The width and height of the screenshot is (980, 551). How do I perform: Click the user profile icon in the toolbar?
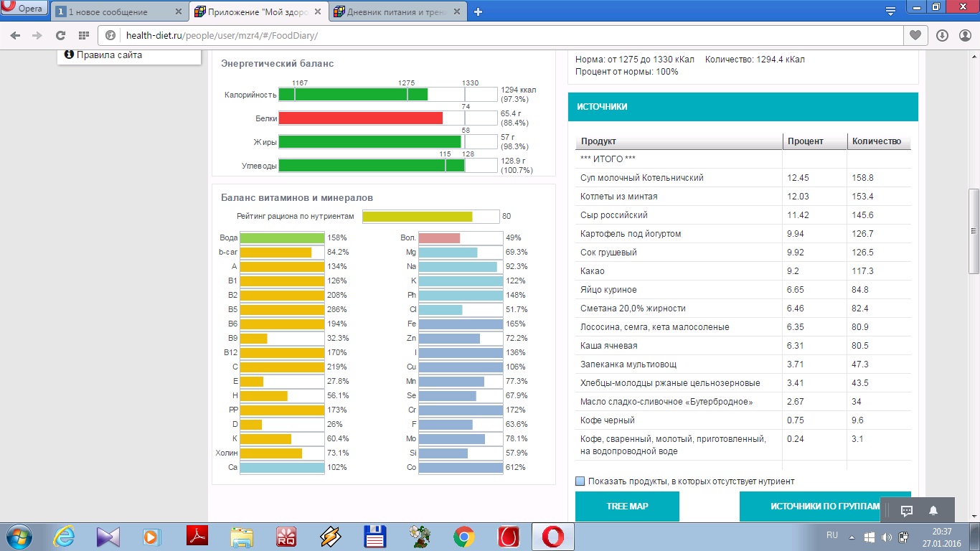(964, 35)
